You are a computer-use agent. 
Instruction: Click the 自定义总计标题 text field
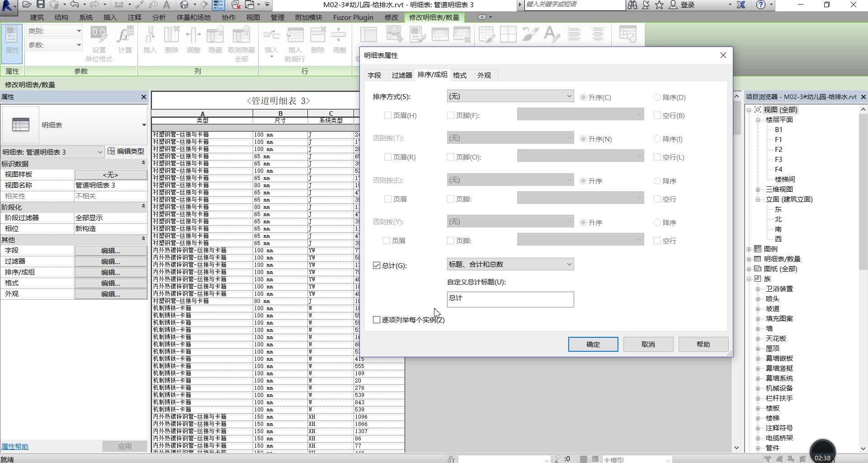(510, 299)
